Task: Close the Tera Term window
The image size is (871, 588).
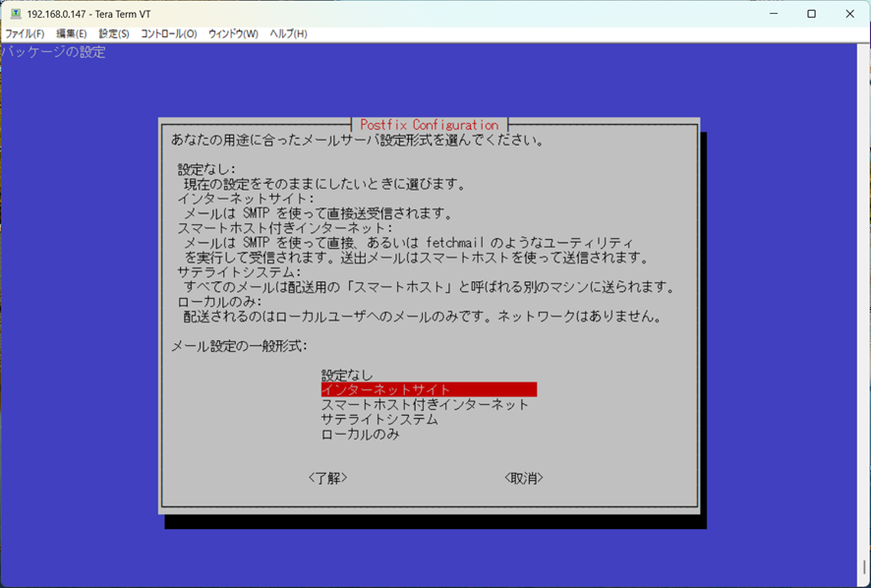Action: tap(850, 14)
